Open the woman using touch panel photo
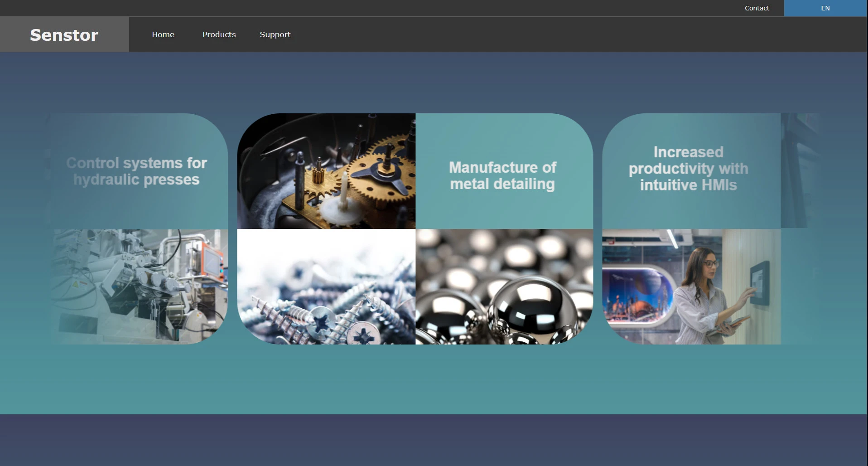This screenshot has width=868, height=466. click(691, 286)
